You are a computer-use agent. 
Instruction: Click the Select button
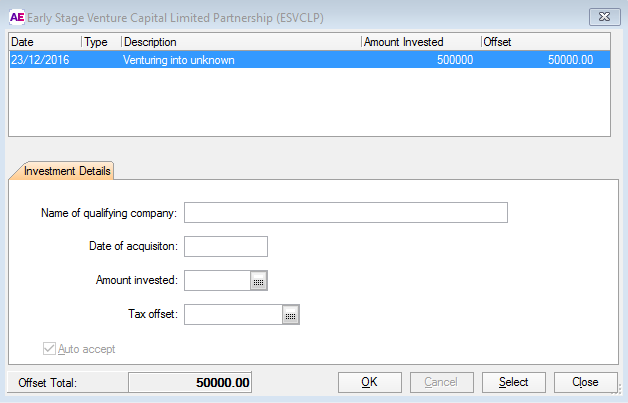(513, 382)
